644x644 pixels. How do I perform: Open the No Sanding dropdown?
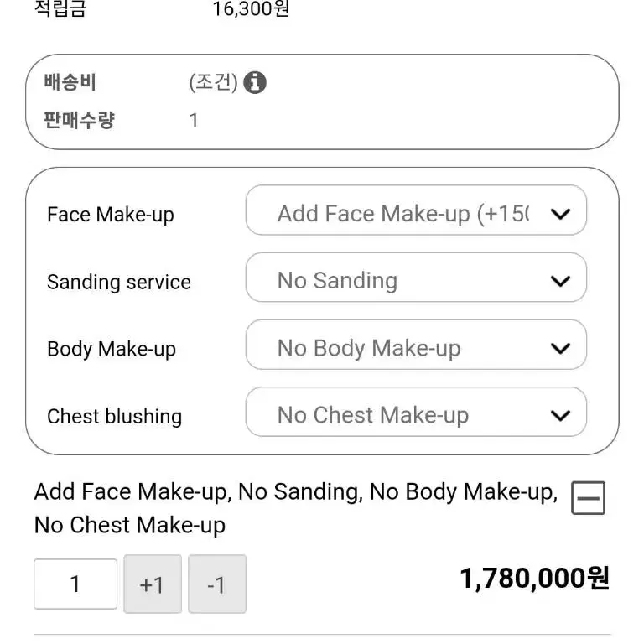click(416, 278)
